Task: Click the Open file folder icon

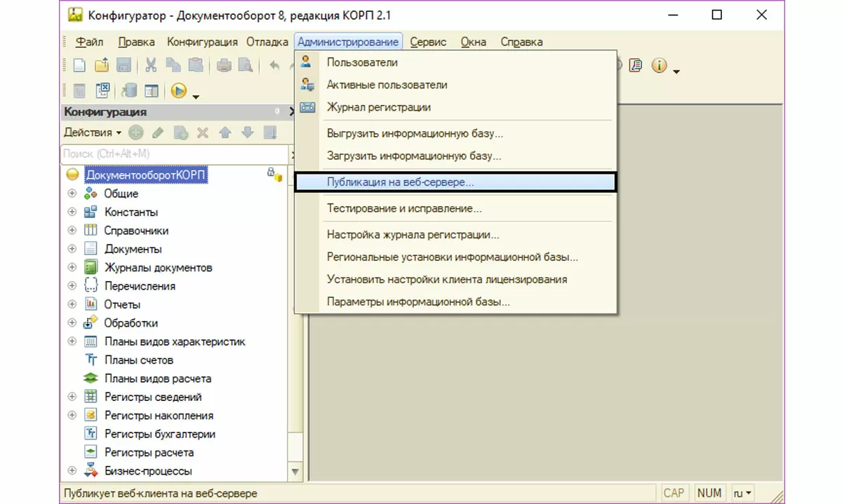Action: (102, 65)
